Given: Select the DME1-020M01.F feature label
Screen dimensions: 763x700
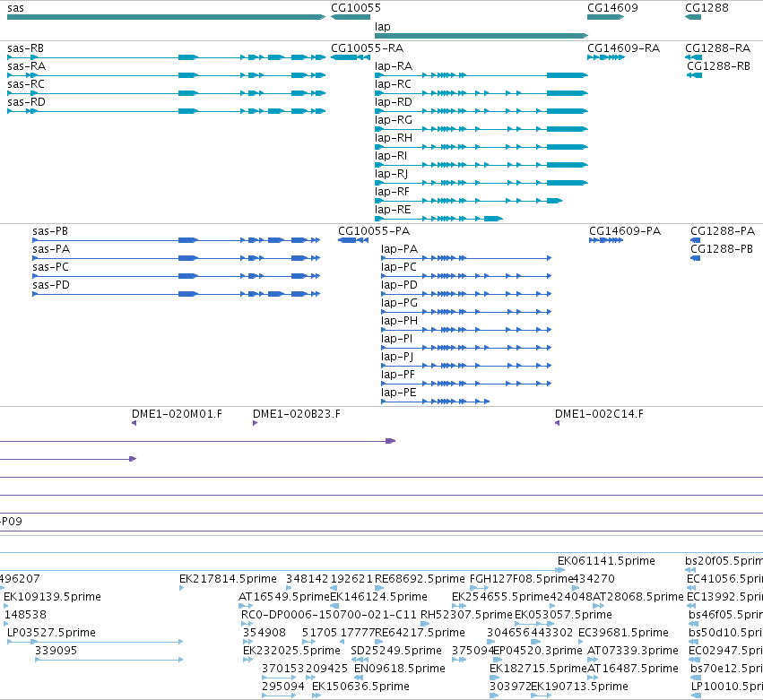Looking at the screenshot, I should tap(177, 414).
